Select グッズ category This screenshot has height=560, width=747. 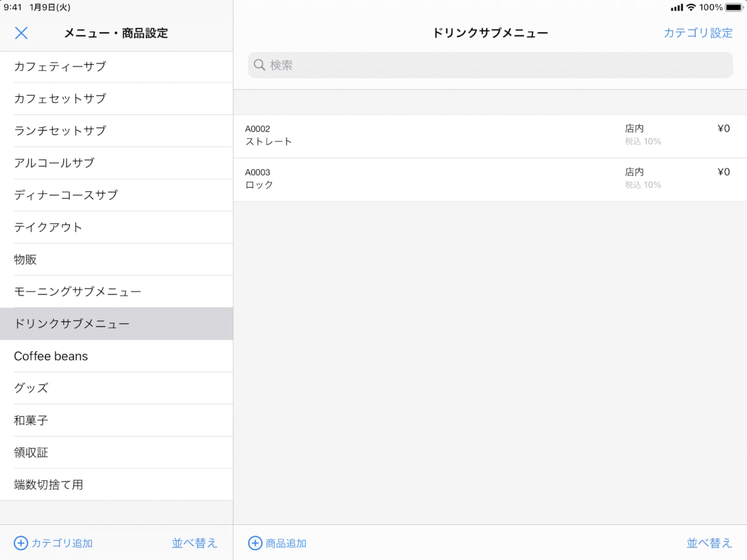(117, 388)
